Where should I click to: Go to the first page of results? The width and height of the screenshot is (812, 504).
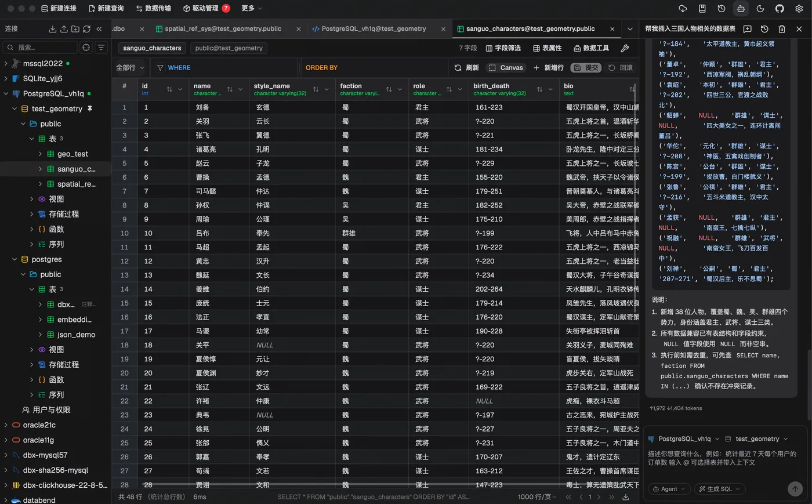(568, 497)
